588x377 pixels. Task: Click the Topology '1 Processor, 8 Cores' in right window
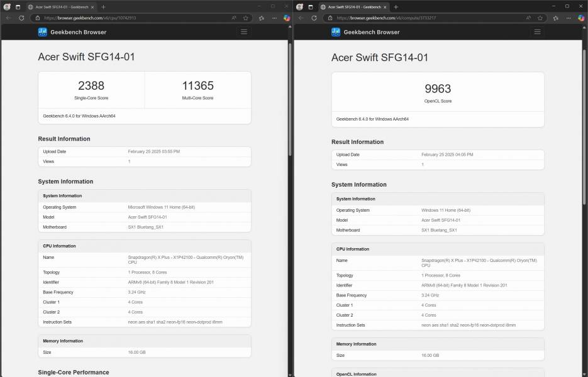[441, 275]
